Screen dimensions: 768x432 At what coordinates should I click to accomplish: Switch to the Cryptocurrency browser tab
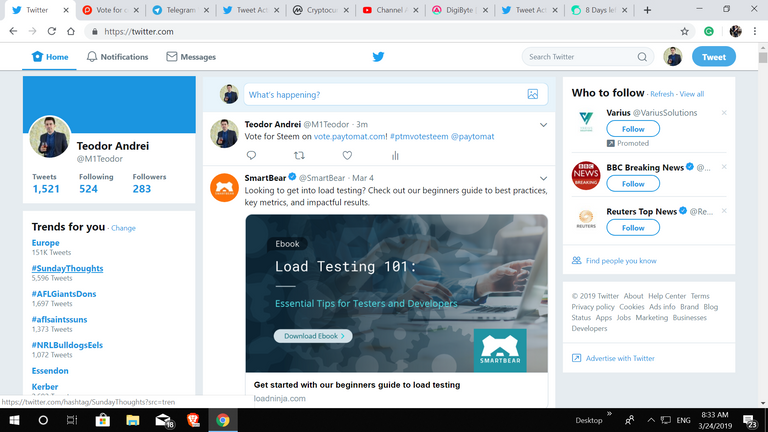tap(320, 10)
